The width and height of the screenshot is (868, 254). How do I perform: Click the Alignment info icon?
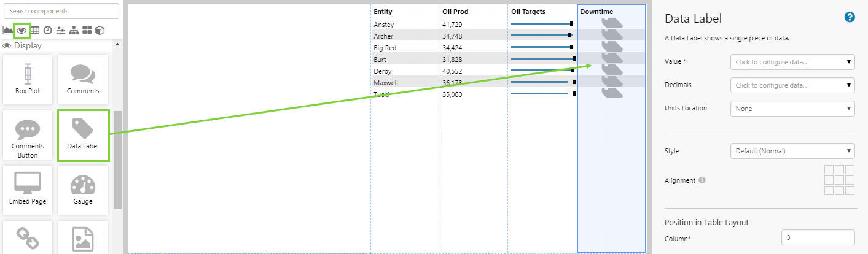coord(702,180)
